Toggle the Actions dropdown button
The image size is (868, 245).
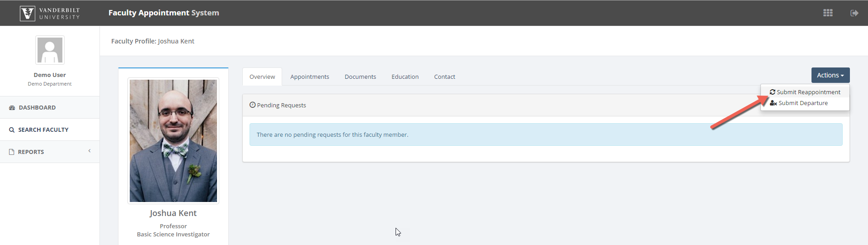pos(830,75)
